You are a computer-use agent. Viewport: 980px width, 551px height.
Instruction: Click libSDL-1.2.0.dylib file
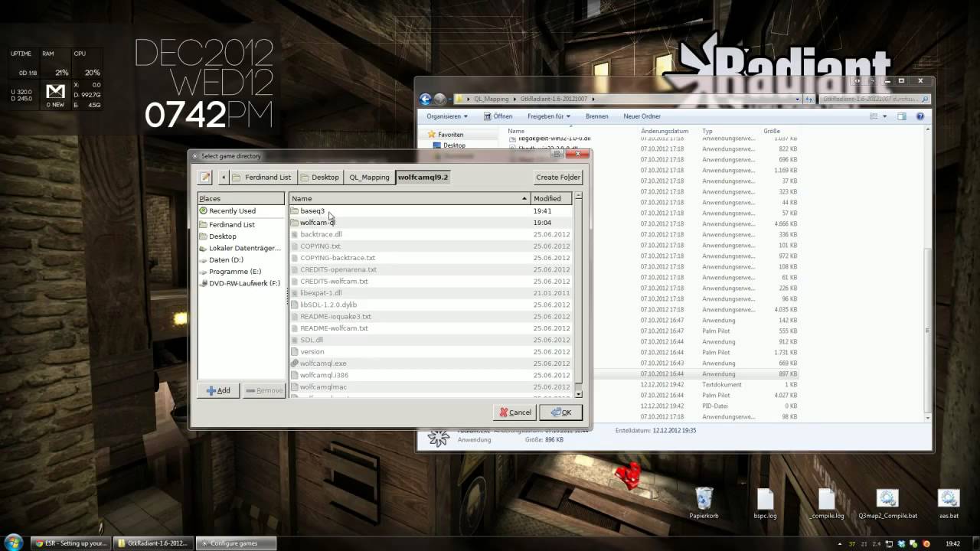(x=430, y=305)
